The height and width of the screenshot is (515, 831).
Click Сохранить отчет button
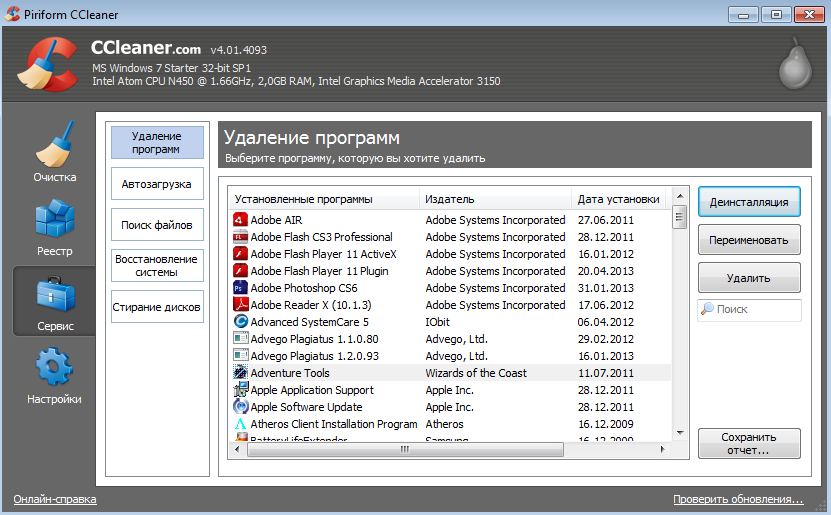tap(749, 443)
